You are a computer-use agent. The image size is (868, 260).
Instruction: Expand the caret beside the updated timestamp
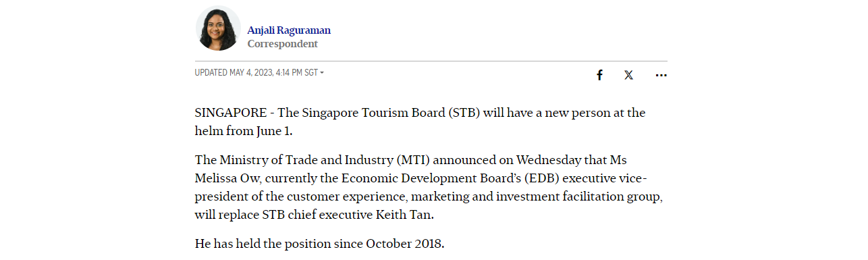point(322,73)
